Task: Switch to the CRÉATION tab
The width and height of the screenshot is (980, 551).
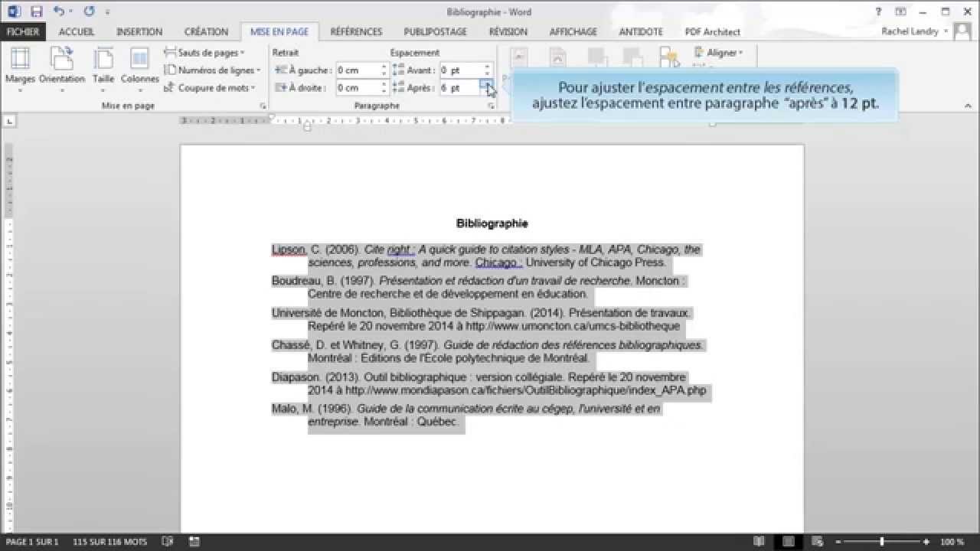Action: [206, 31]
